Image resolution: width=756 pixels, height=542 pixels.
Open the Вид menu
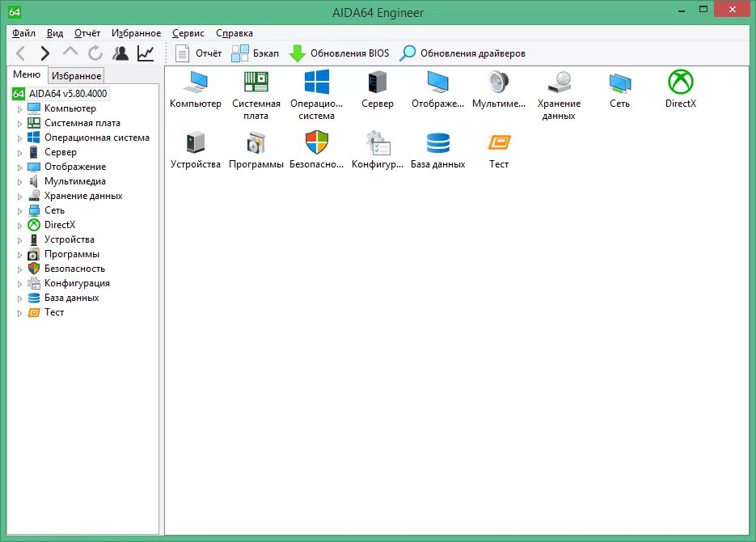55,33
